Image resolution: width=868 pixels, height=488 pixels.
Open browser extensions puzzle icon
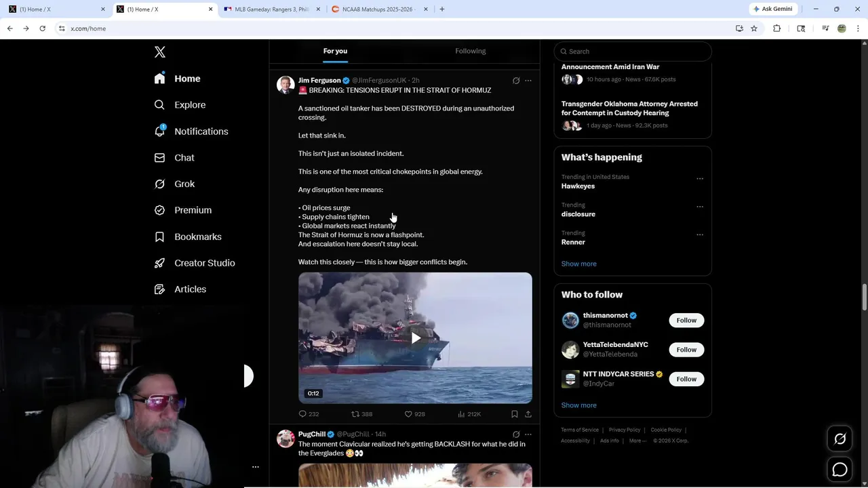click(x=777, y=28)
